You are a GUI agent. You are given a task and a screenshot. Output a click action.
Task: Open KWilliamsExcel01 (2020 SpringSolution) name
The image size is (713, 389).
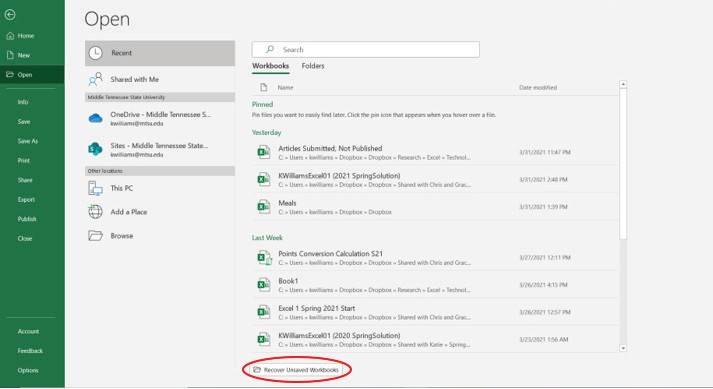339,336
